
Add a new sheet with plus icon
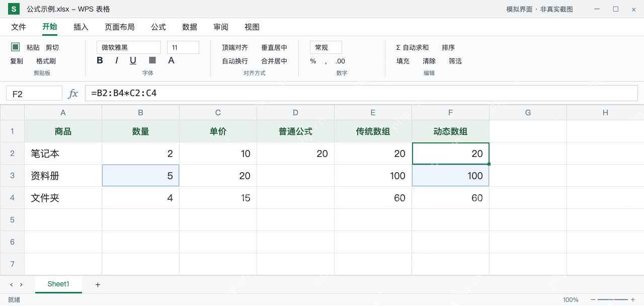tap(98, 285)
